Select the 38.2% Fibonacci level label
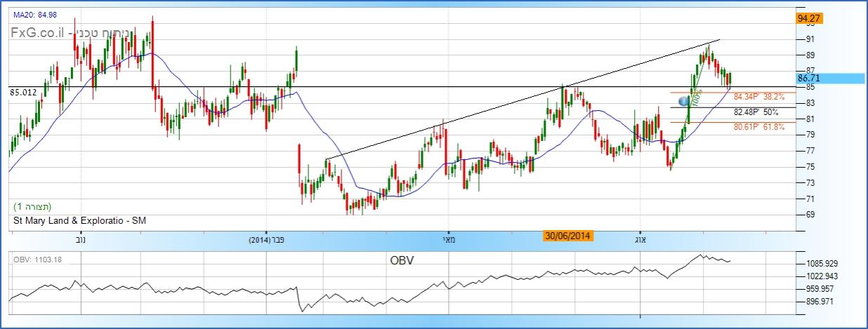The image size is (868, 329). 758,97
